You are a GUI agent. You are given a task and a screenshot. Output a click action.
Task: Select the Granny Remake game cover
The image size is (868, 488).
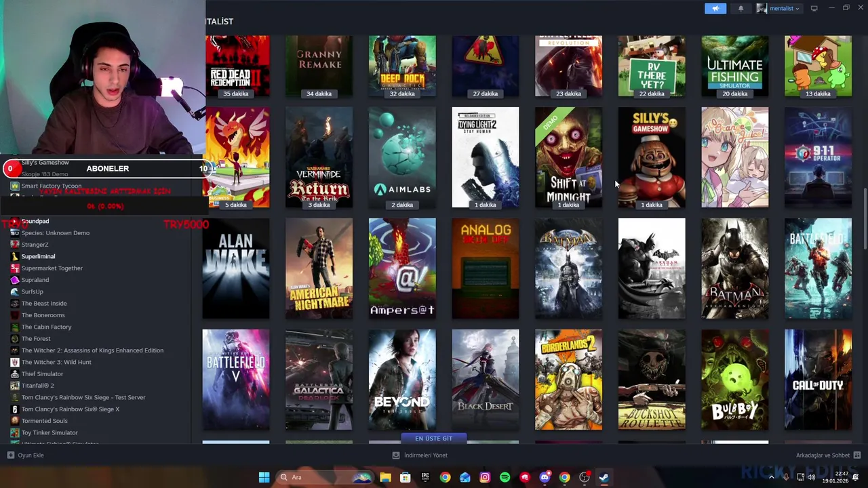click(319, 66)
